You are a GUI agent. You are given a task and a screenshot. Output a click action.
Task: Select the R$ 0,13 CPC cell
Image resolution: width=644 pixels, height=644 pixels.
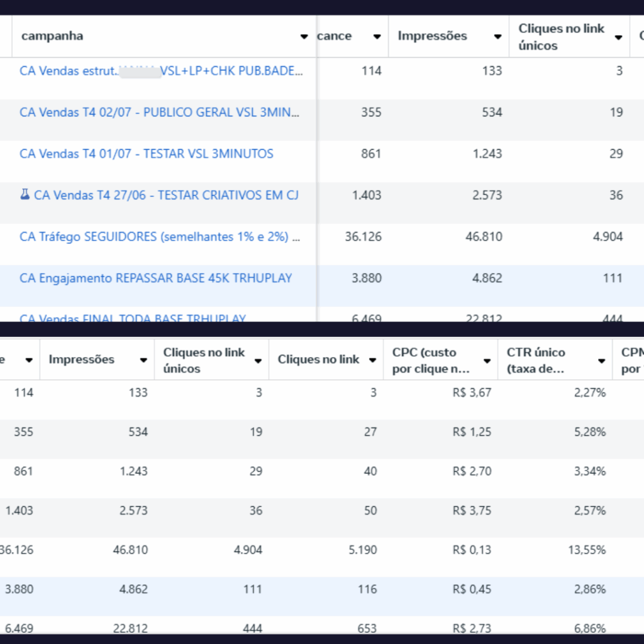pyautogui.click(x=472, y=550)
